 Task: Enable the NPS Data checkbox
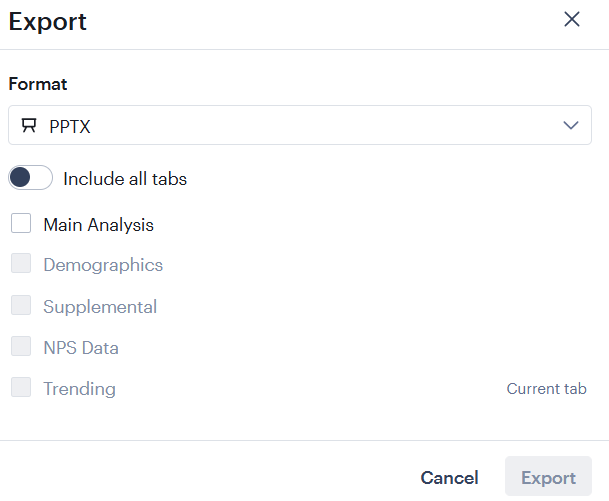(21, 347)
